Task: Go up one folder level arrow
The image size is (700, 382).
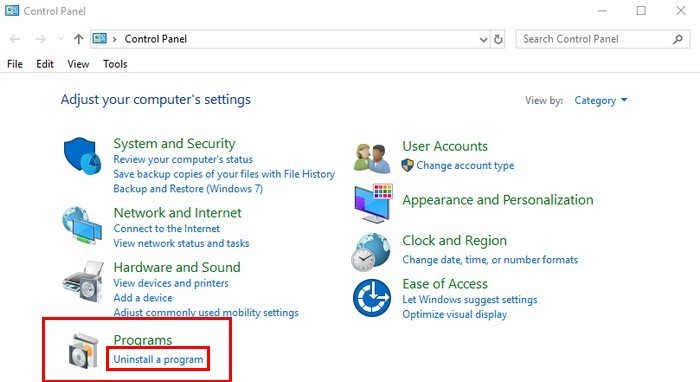Action: click(79, 39)
